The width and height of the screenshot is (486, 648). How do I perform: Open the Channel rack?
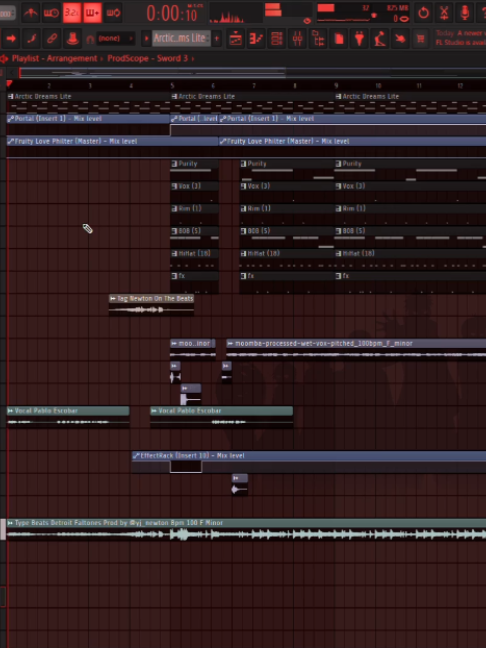tap(277, 39)
